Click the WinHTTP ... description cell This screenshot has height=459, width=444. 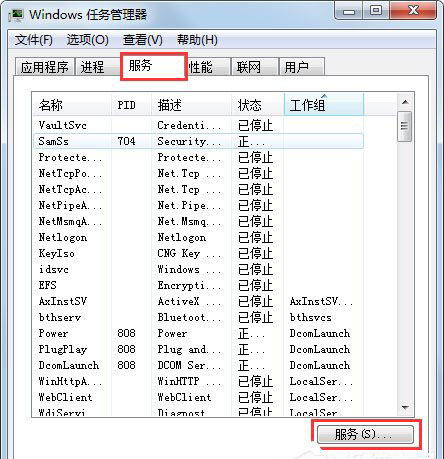click(189, 382)
